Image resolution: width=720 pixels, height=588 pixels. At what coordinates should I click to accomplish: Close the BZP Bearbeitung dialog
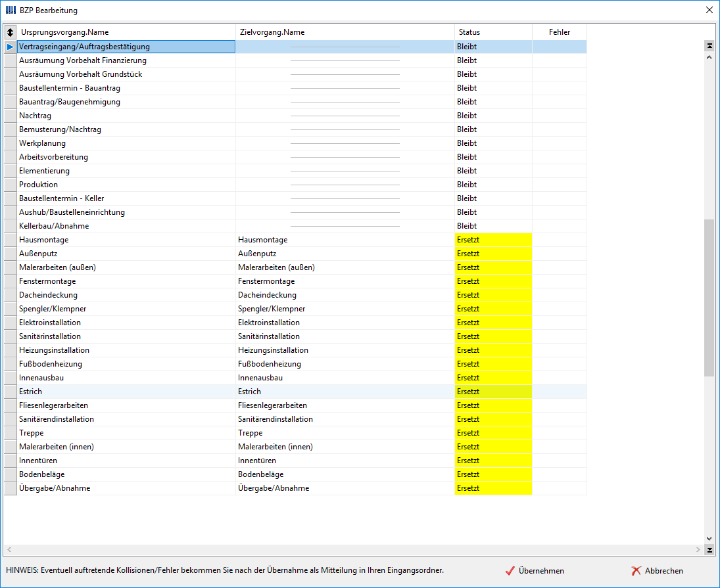(709, 10)
